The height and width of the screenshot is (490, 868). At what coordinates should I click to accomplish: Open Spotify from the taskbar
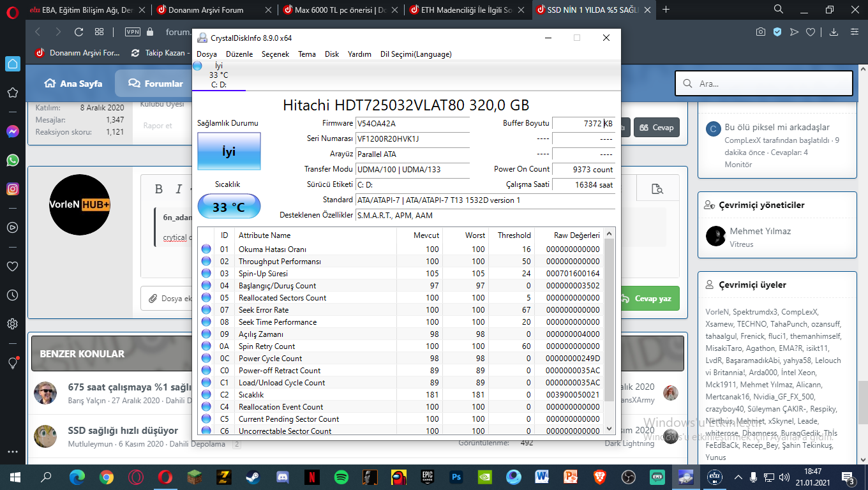341,477
